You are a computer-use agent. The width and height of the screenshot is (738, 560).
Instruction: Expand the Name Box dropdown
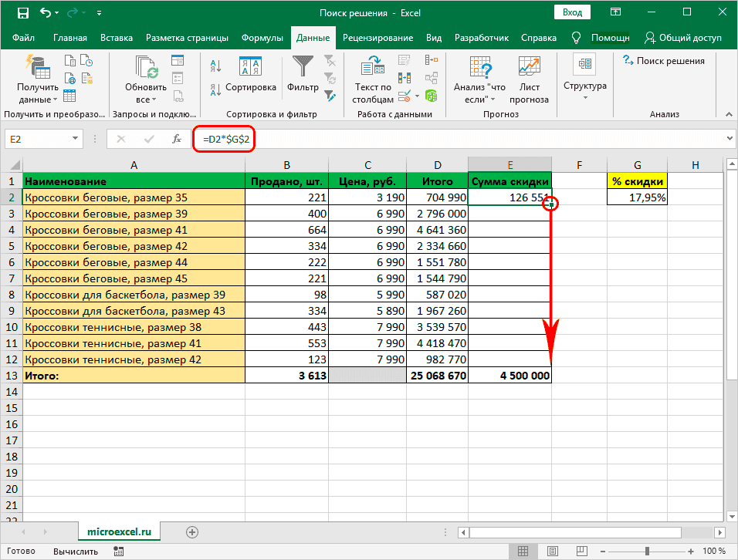(x=75, y=139)
